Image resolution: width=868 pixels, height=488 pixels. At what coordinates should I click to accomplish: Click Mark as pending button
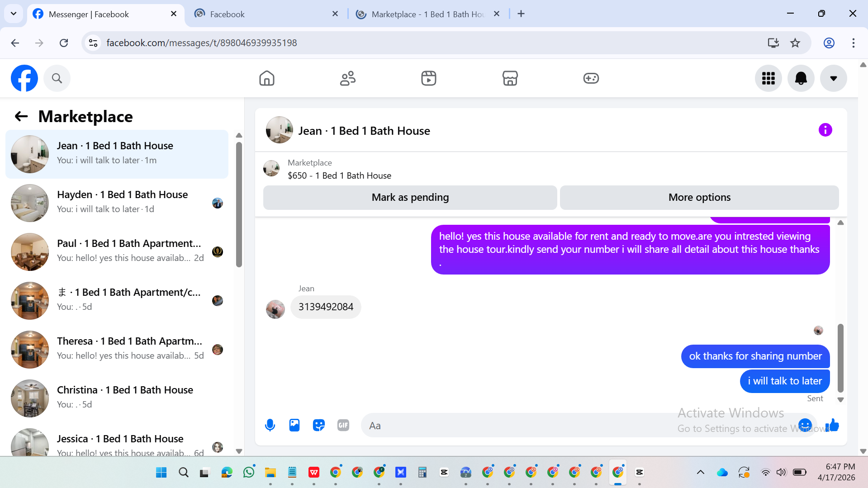[x=410, y=198]
